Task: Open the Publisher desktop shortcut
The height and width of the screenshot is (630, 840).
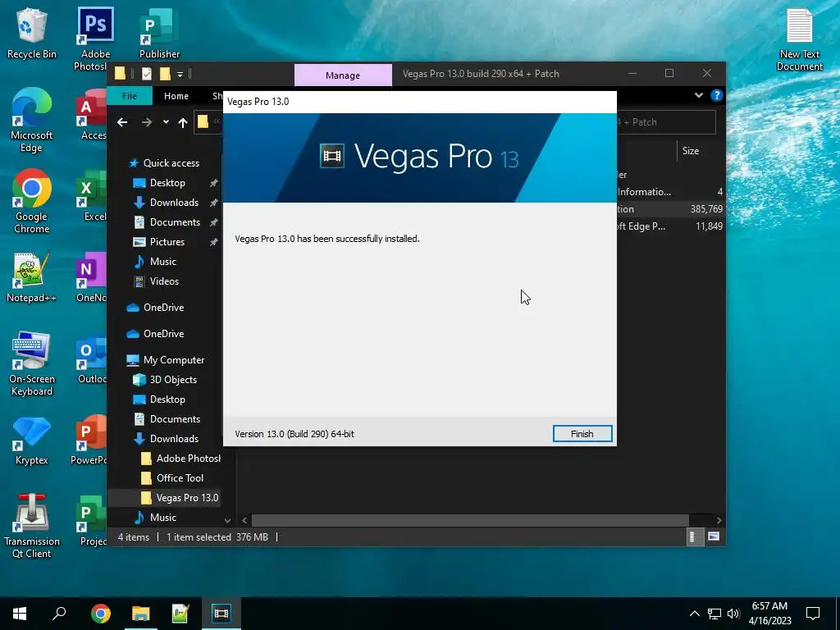Action: (x=159, y=33)
